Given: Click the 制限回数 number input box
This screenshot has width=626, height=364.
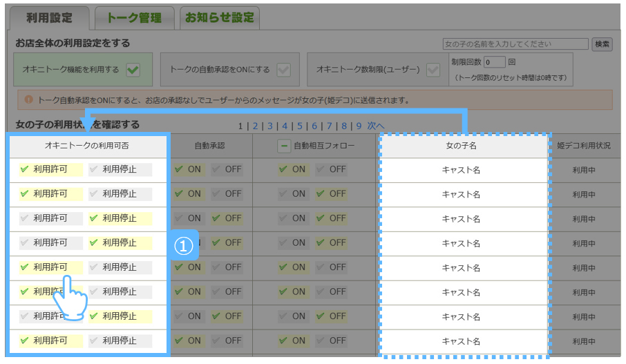Looking at the screenshot, I should click(495, 62).
